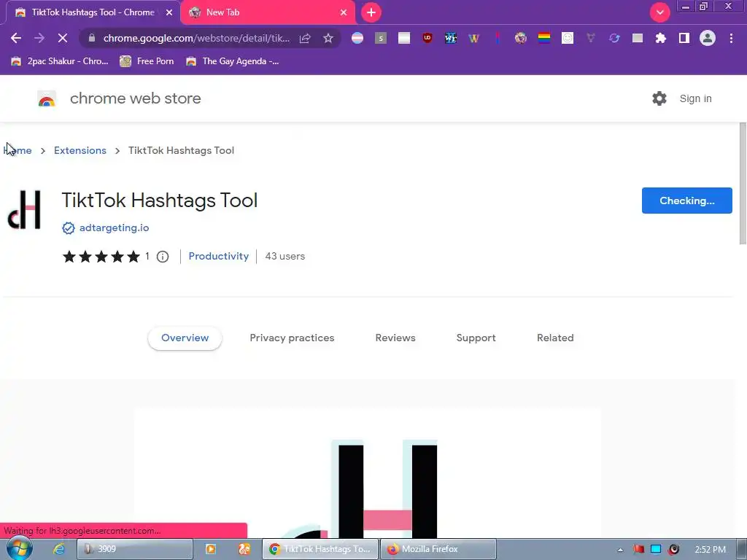Click the address bar URL field
Viewport: 747px width, 560px height.
pos(196,38)
